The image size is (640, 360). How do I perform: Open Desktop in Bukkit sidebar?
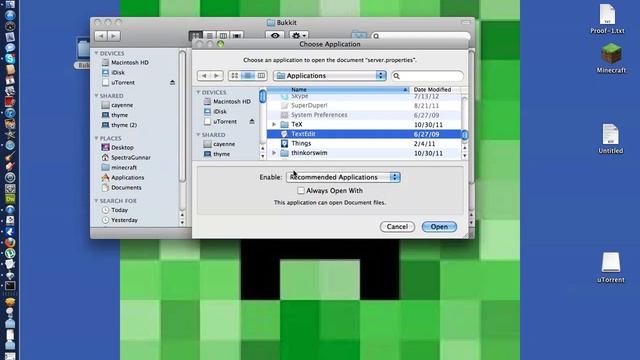click(x=117, y=147)
